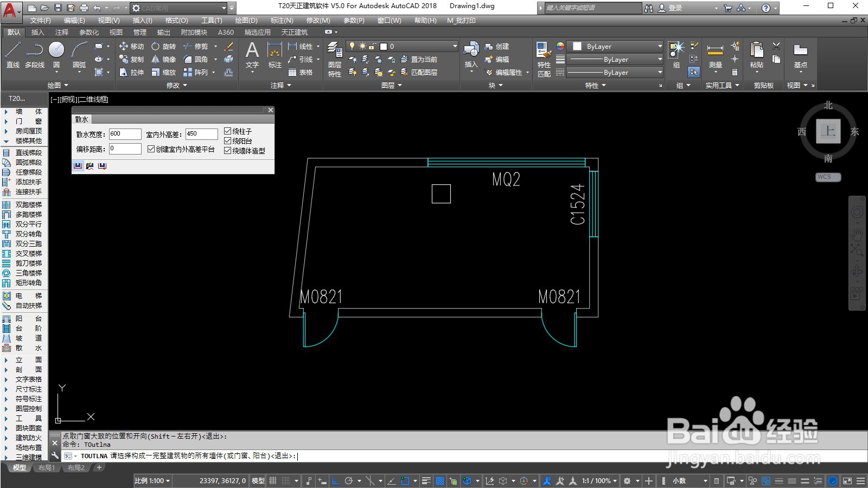Click 匹配图层 button
This screenshot has width=868, height=488.
coord(419,72)
